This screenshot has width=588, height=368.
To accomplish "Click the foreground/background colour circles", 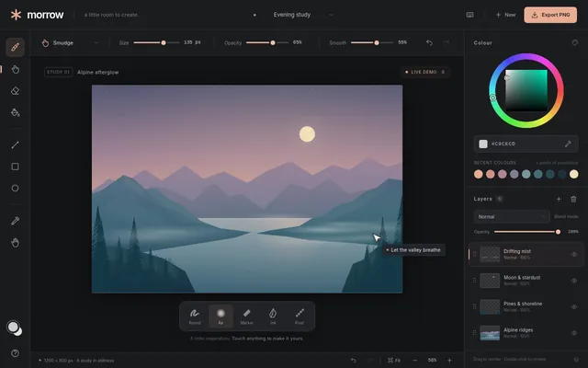I will tap(15, 328).
